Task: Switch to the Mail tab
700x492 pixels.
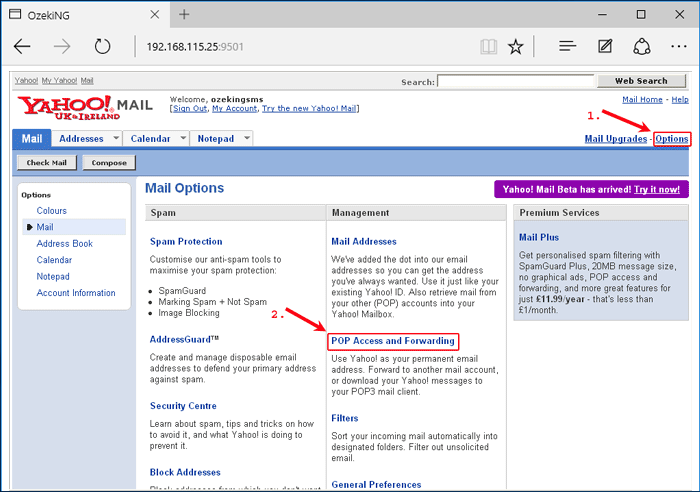Action: (x=32, y=138)
